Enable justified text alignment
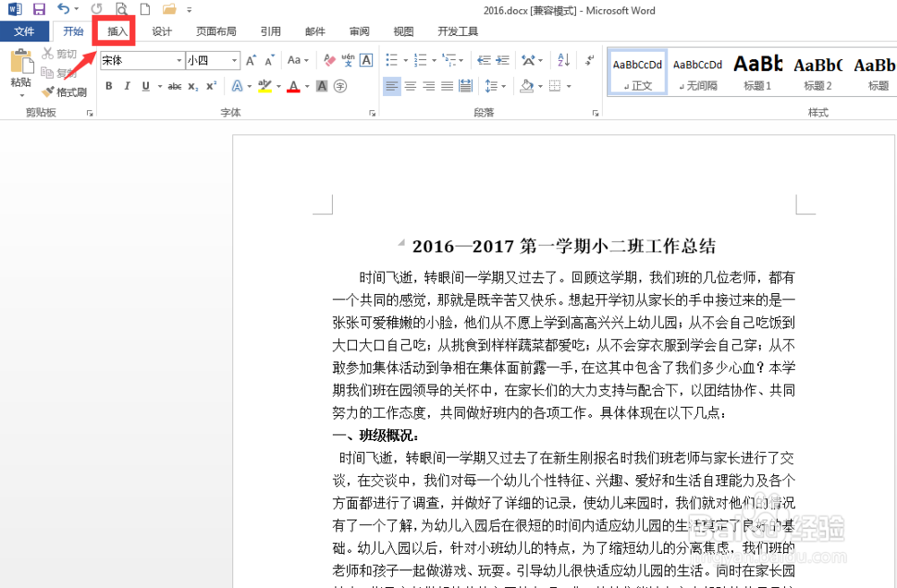The image size is (897, 588). coord(447,86)
